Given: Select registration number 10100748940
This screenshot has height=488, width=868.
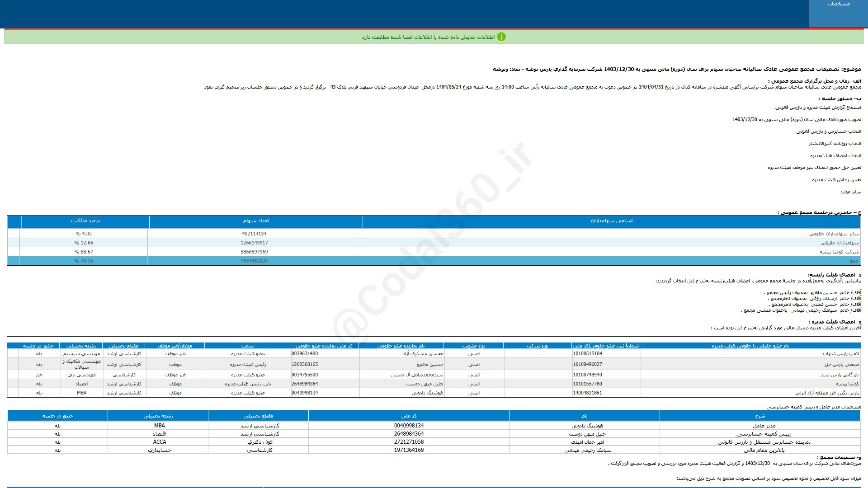Looking at the screenshot, I should tap(587, 375).
